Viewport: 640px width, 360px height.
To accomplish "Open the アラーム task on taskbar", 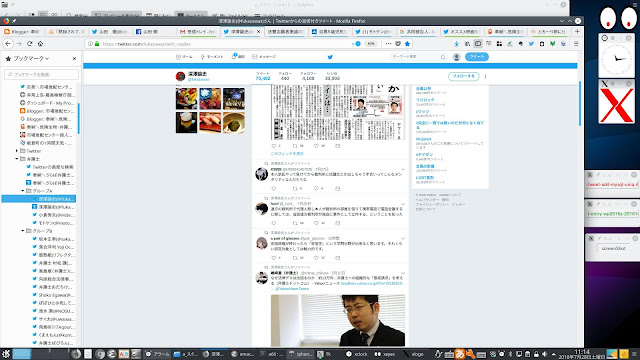I will click(157, 354).
